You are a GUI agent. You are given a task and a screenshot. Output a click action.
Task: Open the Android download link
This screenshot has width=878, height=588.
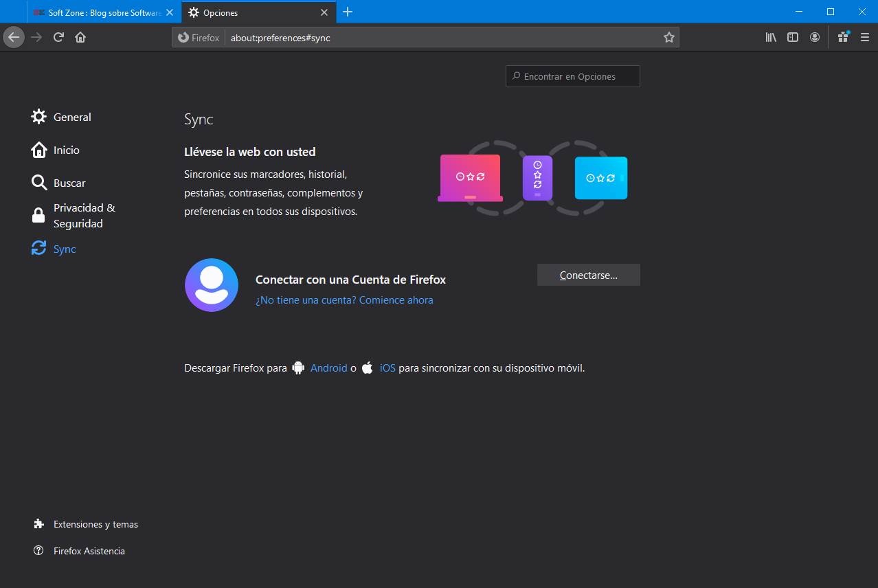point(328,368)
